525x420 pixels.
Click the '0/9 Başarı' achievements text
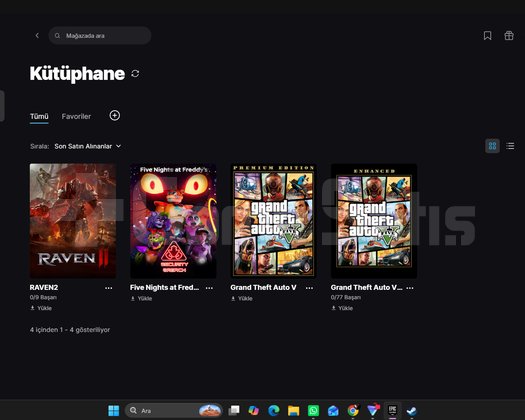click(43, 297)
